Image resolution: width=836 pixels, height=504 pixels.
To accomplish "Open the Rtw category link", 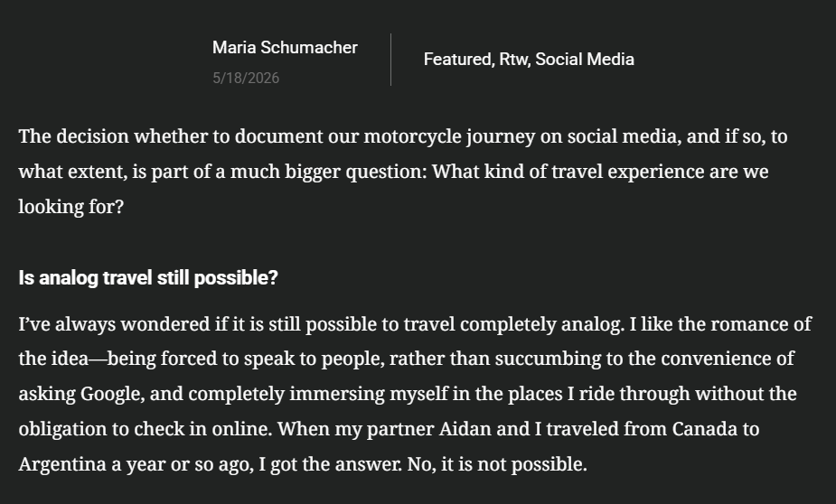I will coord(514,59).
